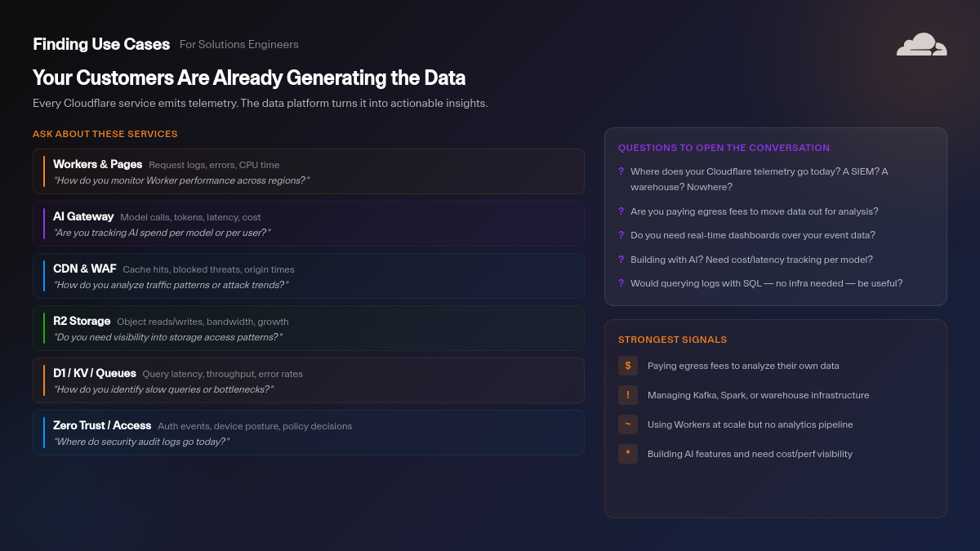
Task: Click question mark beside real-time dashboards question
Action: 621,235
